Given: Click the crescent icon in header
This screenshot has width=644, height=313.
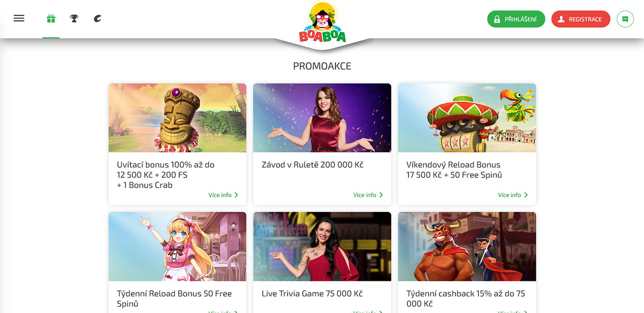Looking at the screenshot, I should (98, 19).
